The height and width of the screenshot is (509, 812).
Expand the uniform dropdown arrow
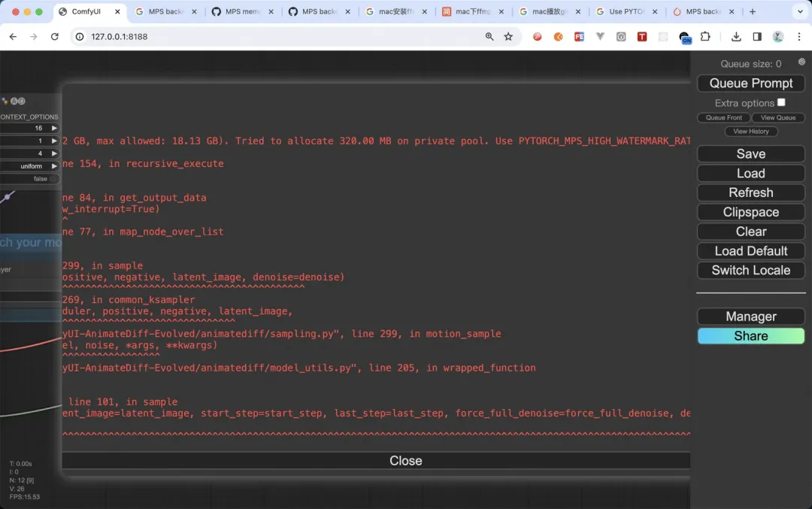(54, 166)
